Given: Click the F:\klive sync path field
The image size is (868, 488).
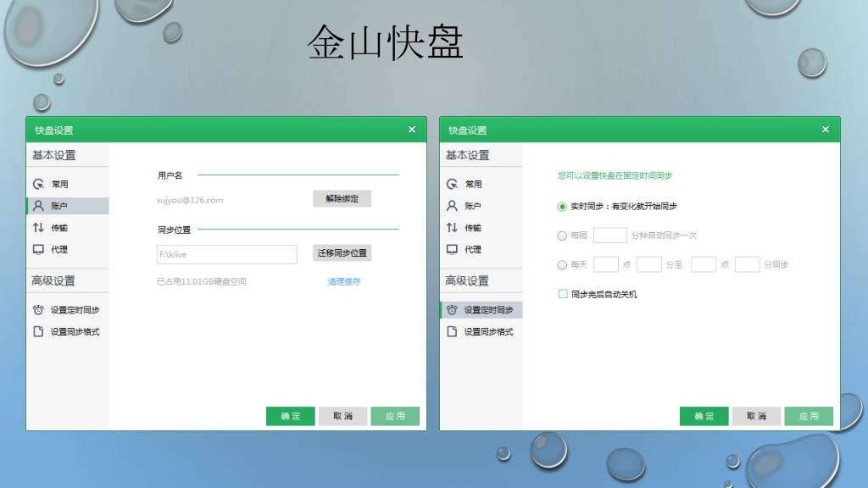Looking at the screenshot, I should tap(227, 254).
